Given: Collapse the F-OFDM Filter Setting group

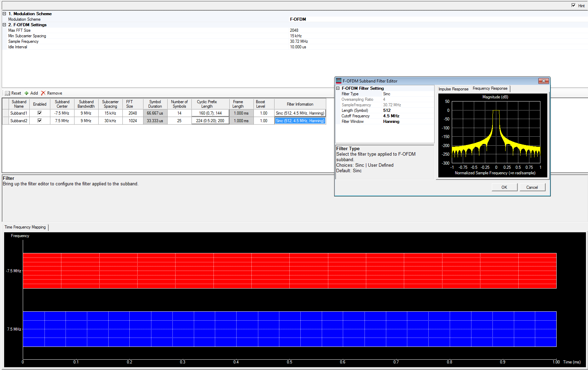Looking at the screenshot, I should [x=338, y=88].
